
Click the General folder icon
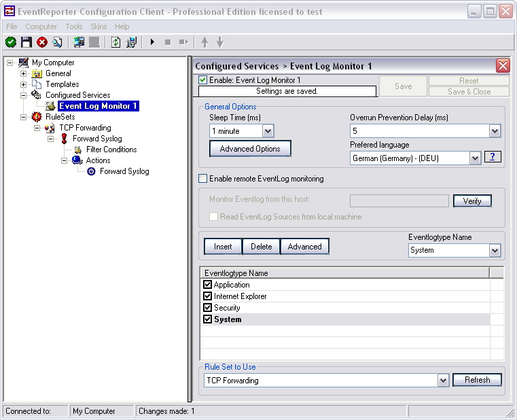click(x=37, y=73)
